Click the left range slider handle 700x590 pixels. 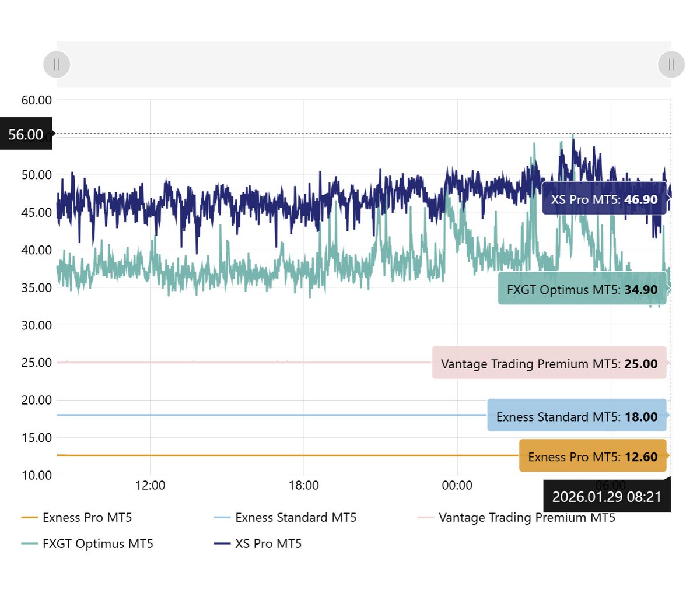pos(57,64)
